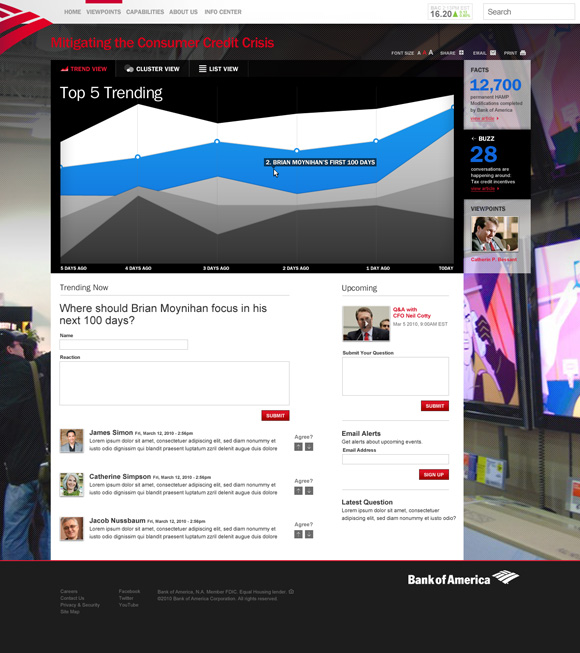
Task: Agree up arrow for Catherine Simpson comment
Action: coord(298,491)
